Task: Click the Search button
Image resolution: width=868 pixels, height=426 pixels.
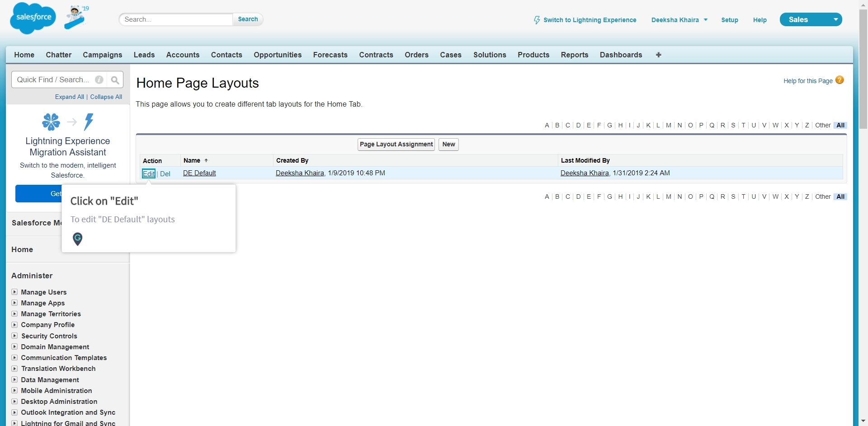Action: pyautogui.click(x=248, y=19)
